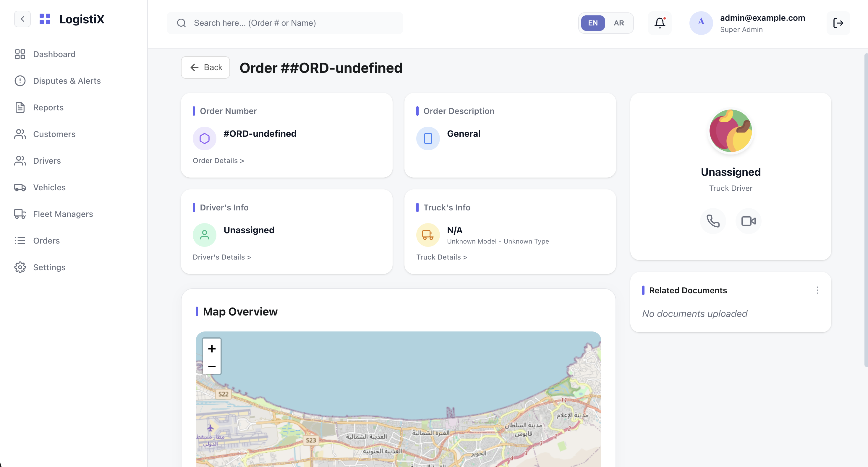The image size is (868, 467).
Task: Click the logout icon
Action: click(x=838, y=23)
